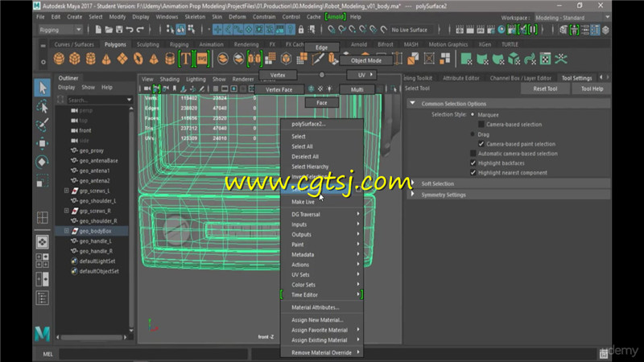
Task: Collapse Common Selection Options section
Action: (x=413, y=104)
